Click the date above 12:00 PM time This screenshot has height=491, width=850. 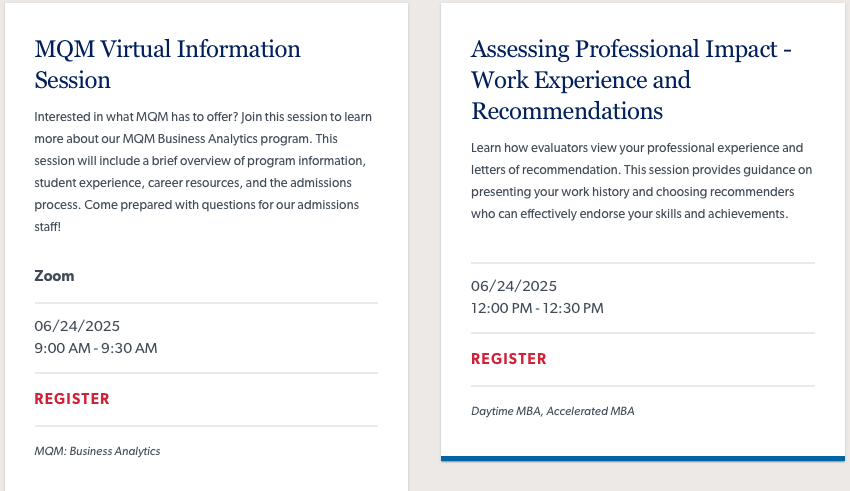click(x=514, y=286)
